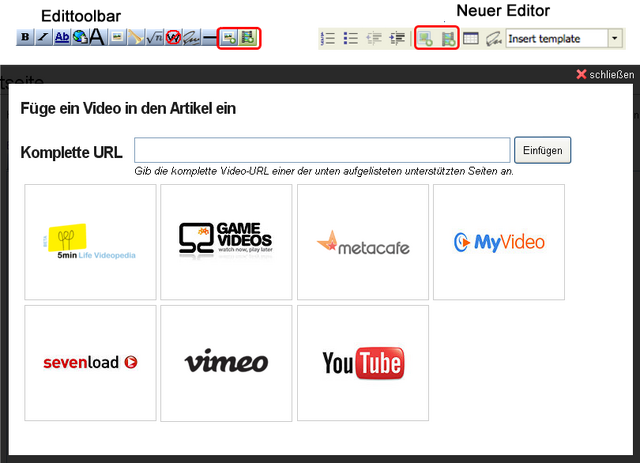Image resolution: width=640 pixels, height=463 pixels.
Task: Click the horizontal line icon in Edittoolbar
Action: pos(209,37)
